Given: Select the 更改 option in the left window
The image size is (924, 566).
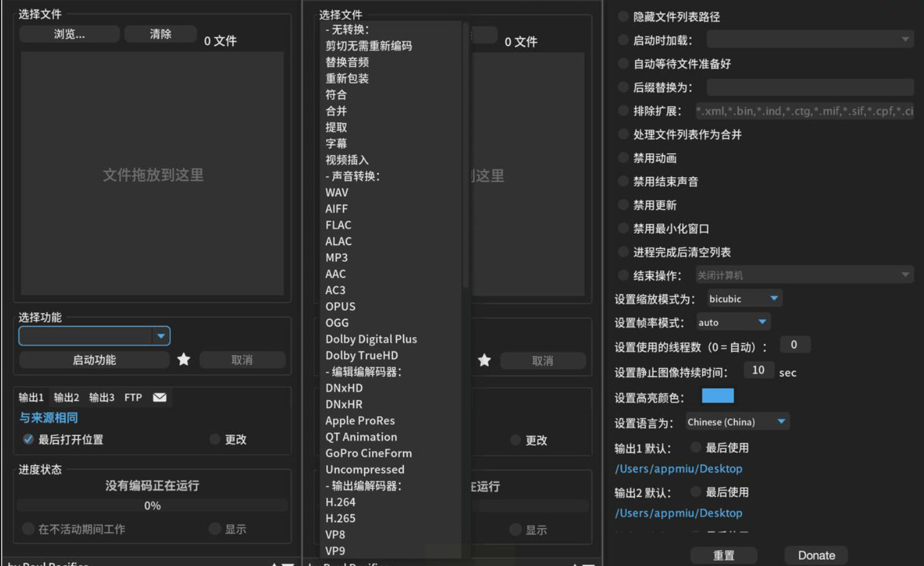Looking at the screenshot, I should coord(215,439).
